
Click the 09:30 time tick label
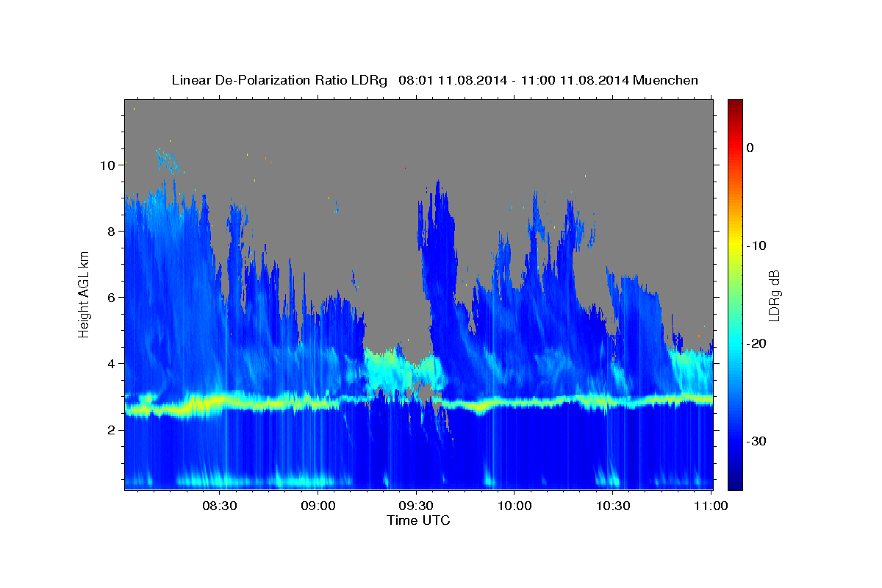coord(416,506)
